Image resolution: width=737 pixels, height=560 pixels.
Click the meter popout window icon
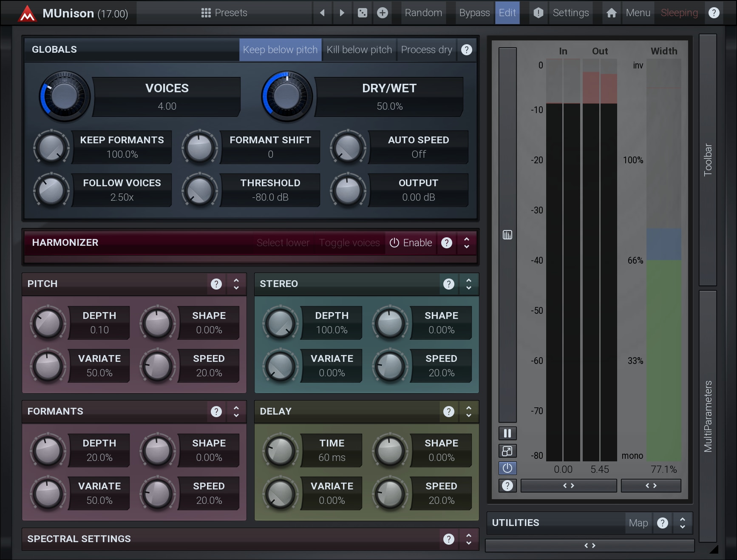[x=507, y=451]
